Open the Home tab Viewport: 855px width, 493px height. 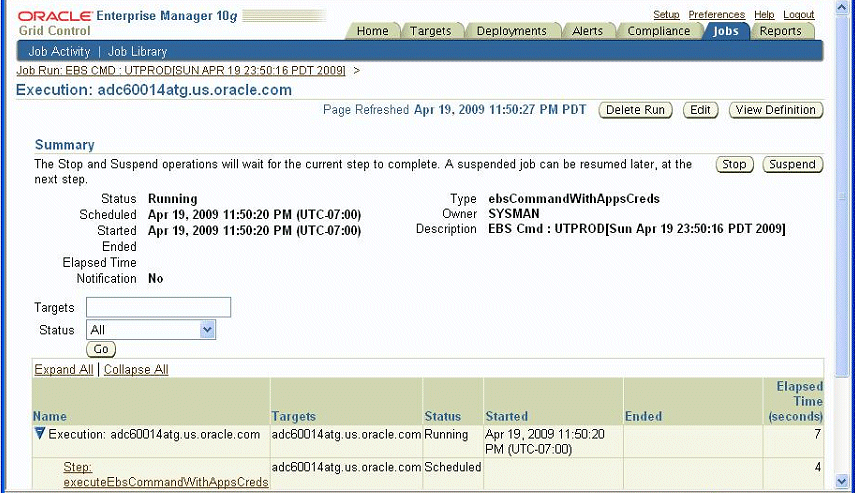coord(372,31)
